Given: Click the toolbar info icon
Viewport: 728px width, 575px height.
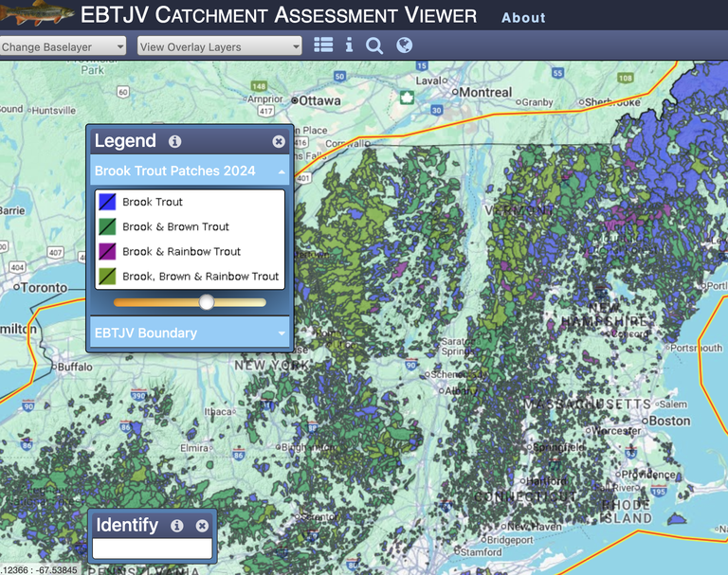Looking at the screenshot, I should pyautogui.click(x=349, y=45).
